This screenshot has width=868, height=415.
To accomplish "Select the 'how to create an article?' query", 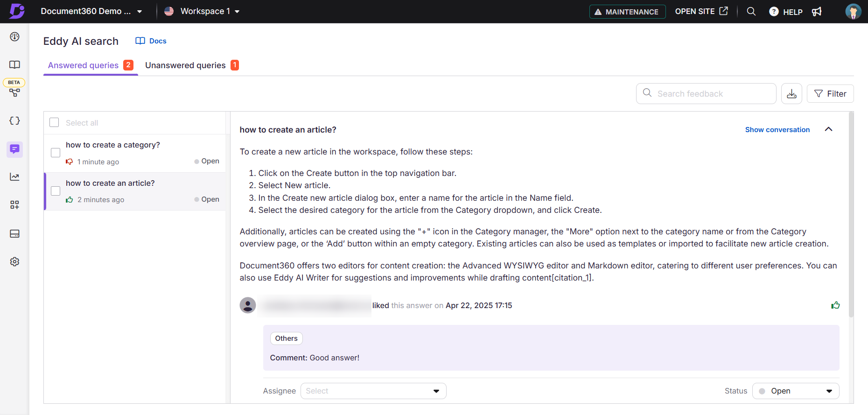I will point(135,191).
